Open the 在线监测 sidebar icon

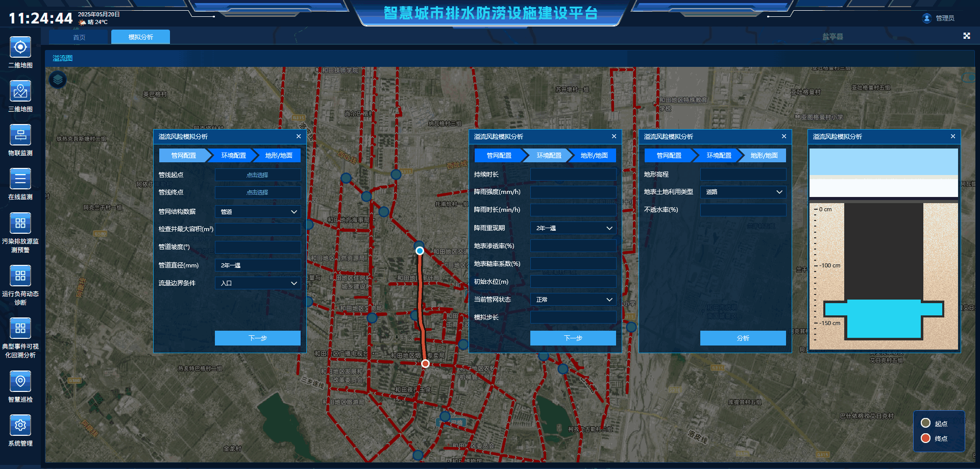click(20, 179)
